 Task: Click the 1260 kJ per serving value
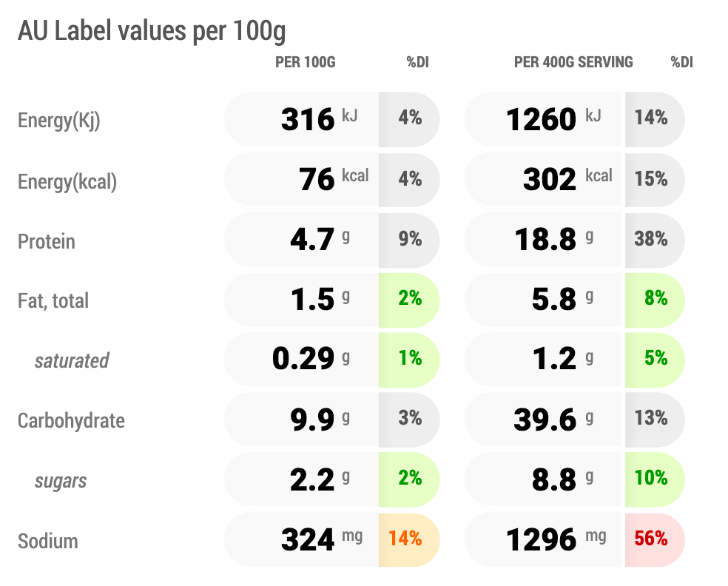point(541,119)
